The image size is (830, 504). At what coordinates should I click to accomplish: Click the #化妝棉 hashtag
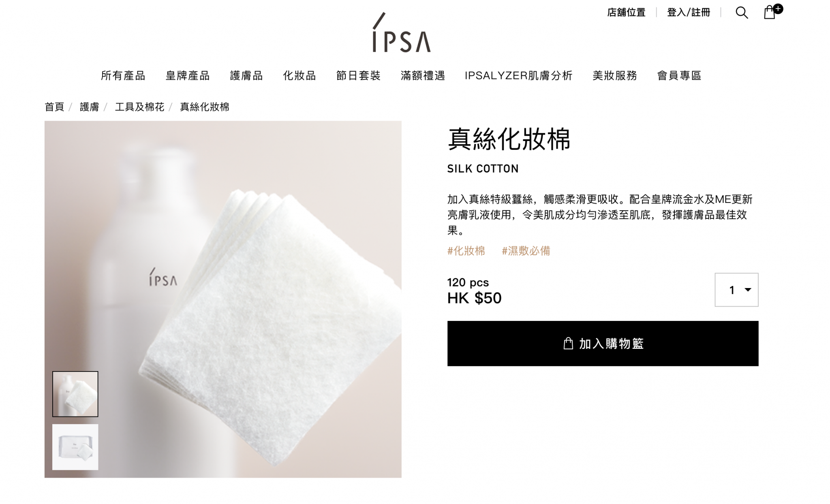tap(466, 251)
